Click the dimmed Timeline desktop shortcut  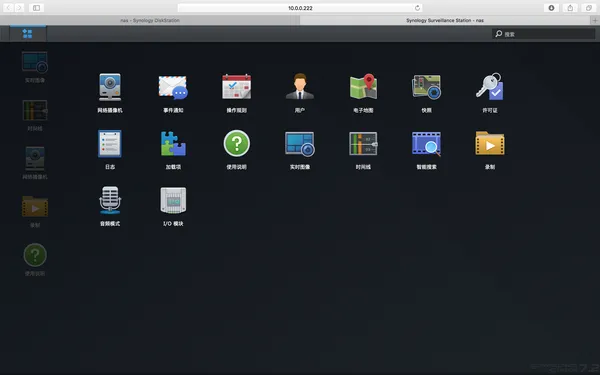click(x=35, y=111)
